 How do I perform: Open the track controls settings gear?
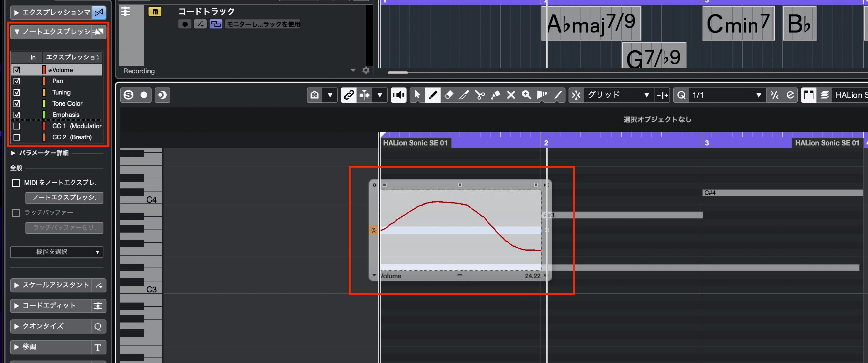point(366,70)
